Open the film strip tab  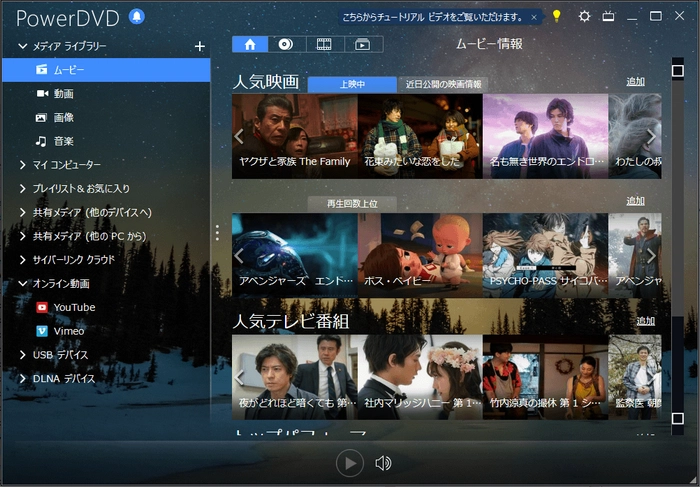(324, 44)
